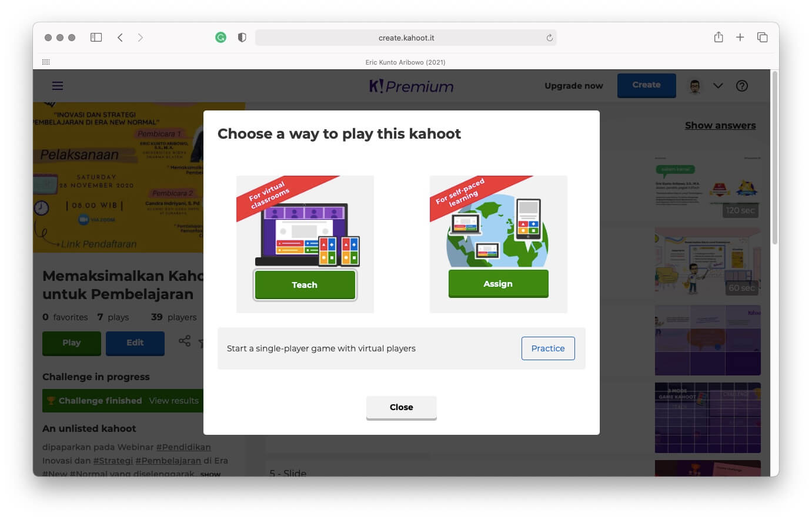Click the help question mark icon
Screen dimensions: 812x520
point(742,86)
